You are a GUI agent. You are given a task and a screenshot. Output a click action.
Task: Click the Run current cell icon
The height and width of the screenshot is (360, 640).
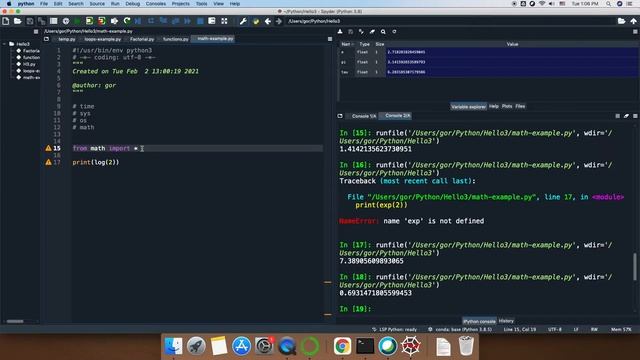tap(89, 21)
